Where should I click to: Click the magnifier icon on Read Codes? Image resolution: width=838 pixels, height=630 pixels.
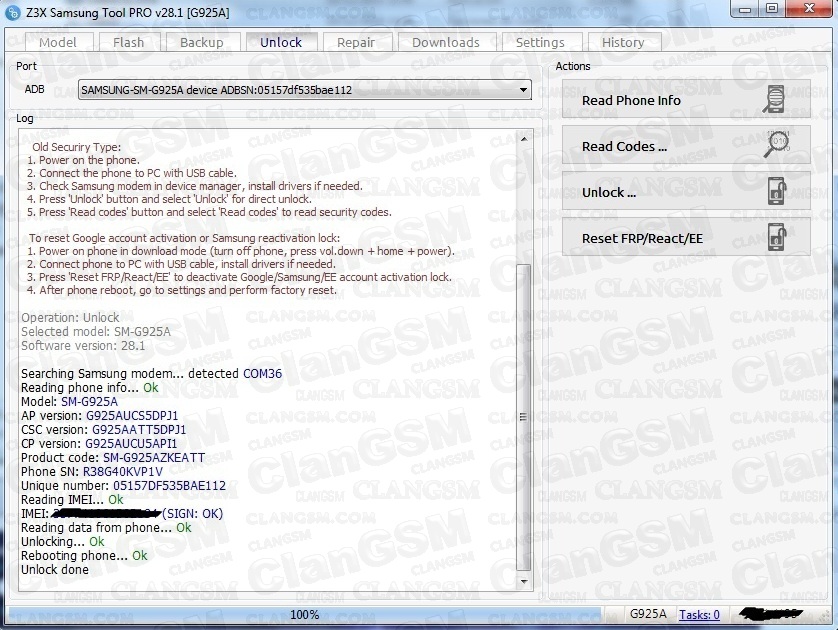pos(777,144)
